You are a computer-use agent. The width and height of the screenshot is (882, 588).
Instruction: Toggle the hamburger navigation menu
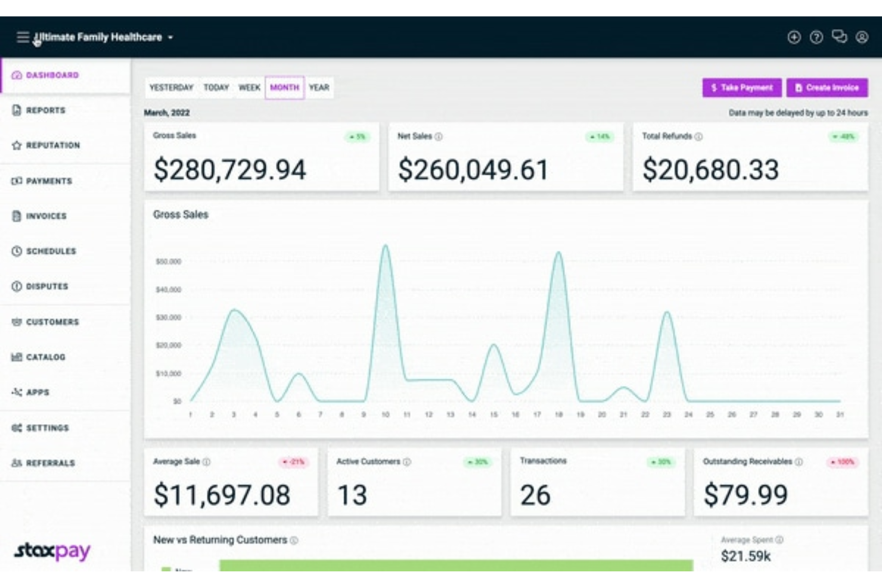click(23, 36)
